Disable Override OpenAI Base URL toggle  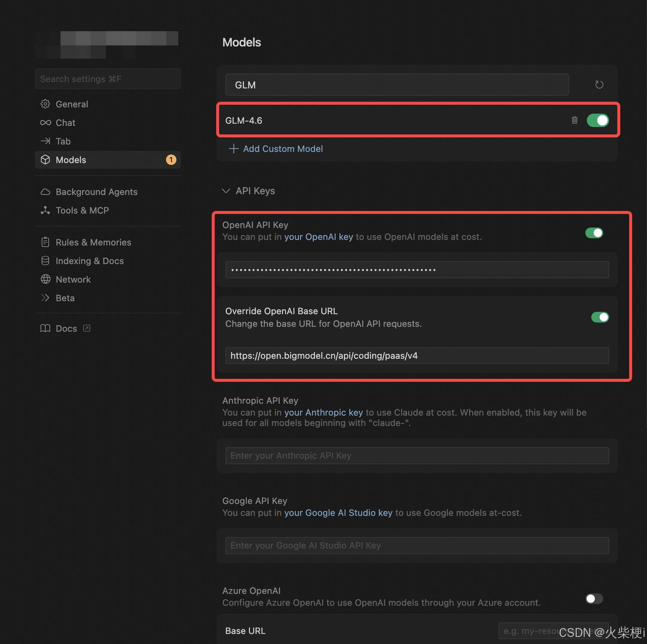(x=600, y=317)
